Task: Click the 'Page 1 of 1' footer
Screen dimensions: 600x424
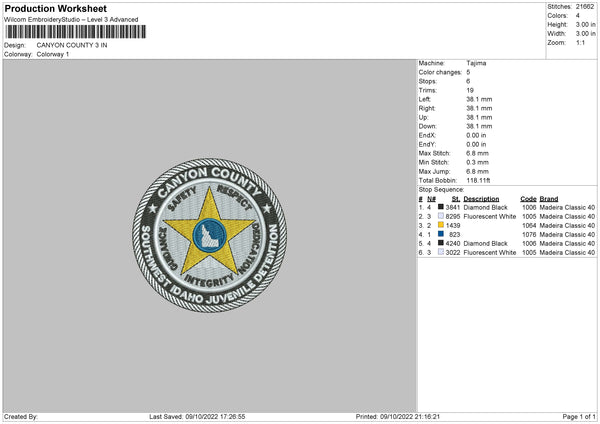Action: pyautogui.click(x=579, y=417)
